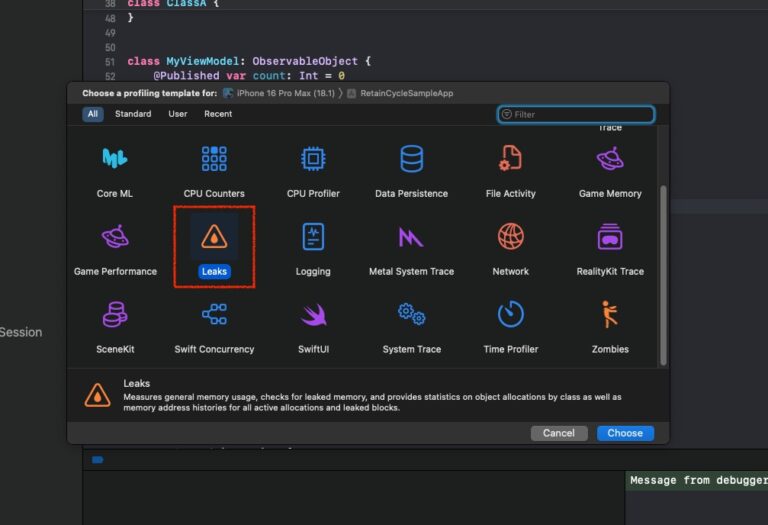This screenshot has height=525, width=768.
Task: Pick the Data Persistence template
Action: tap(411, 171)
